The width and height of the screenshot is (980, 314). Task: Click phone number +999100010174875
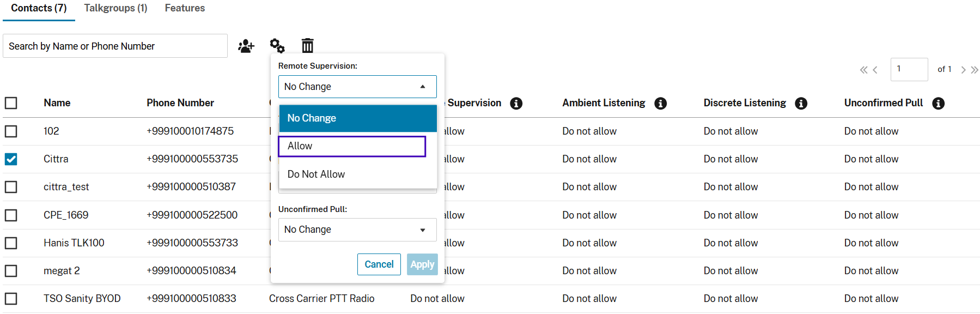[190, 131]
